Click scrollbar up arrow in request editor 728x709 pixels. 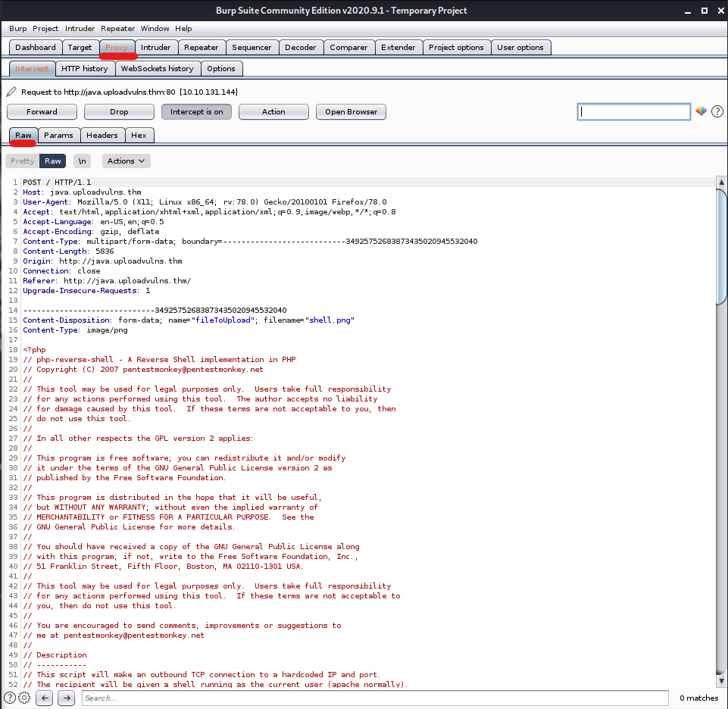[x=721, y=182]
